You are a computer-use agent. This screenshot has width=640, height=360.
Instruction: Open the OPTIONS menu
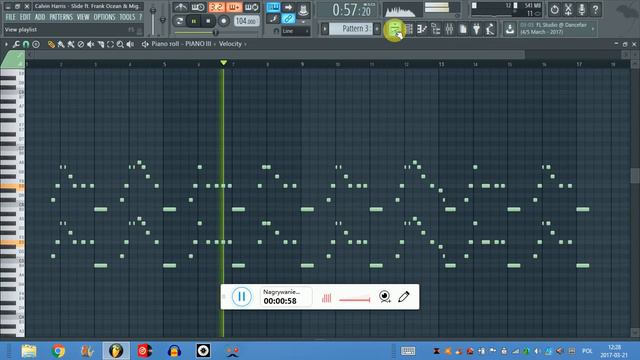[x=104, y=17]
